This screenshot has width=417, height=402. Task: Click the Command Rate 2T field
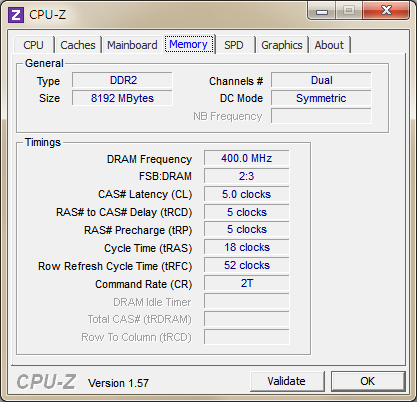(247, 283)
